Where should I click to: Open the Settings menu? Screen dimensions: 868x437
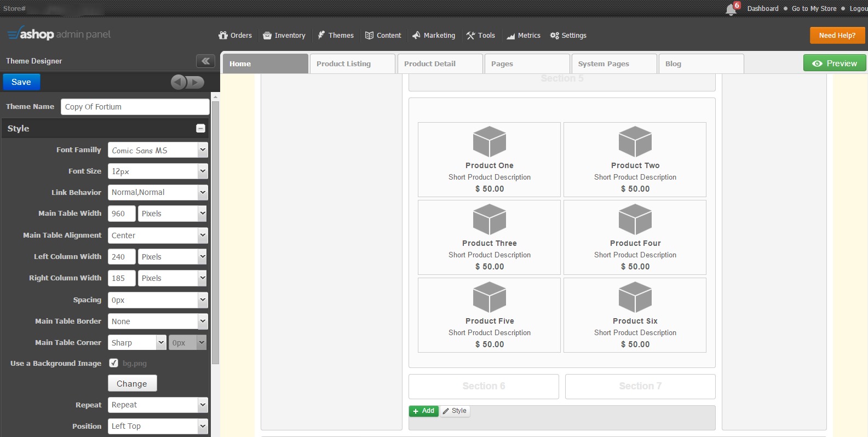pyautogui.click(x=568, y=36)
